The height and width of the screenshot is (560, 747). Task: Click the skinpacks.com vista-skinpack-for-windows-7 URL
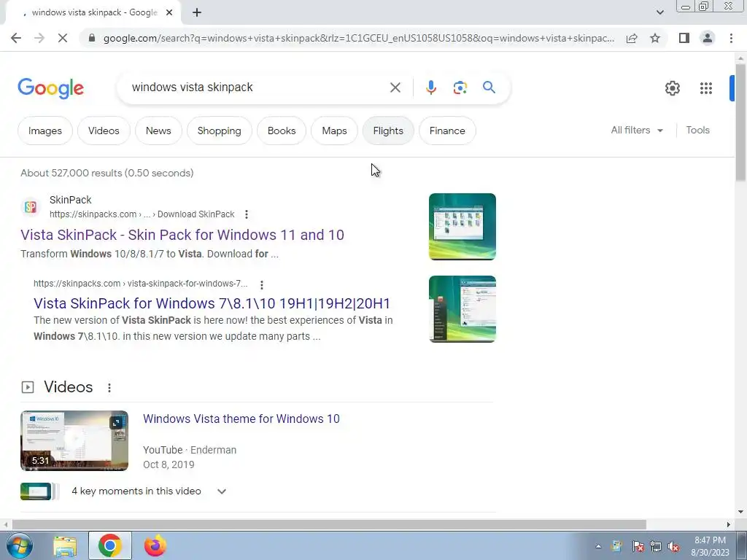pos(141,284)
